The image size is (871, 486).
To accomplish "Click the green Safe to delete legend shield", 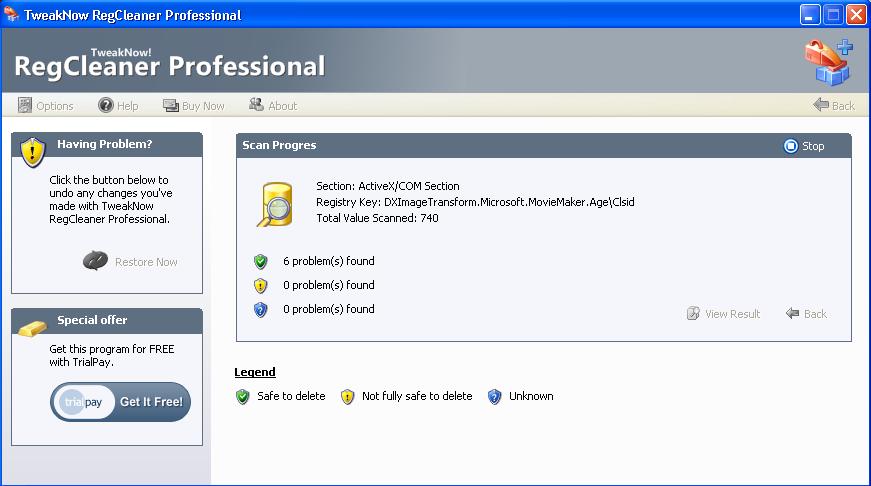I will click(242, 397).
